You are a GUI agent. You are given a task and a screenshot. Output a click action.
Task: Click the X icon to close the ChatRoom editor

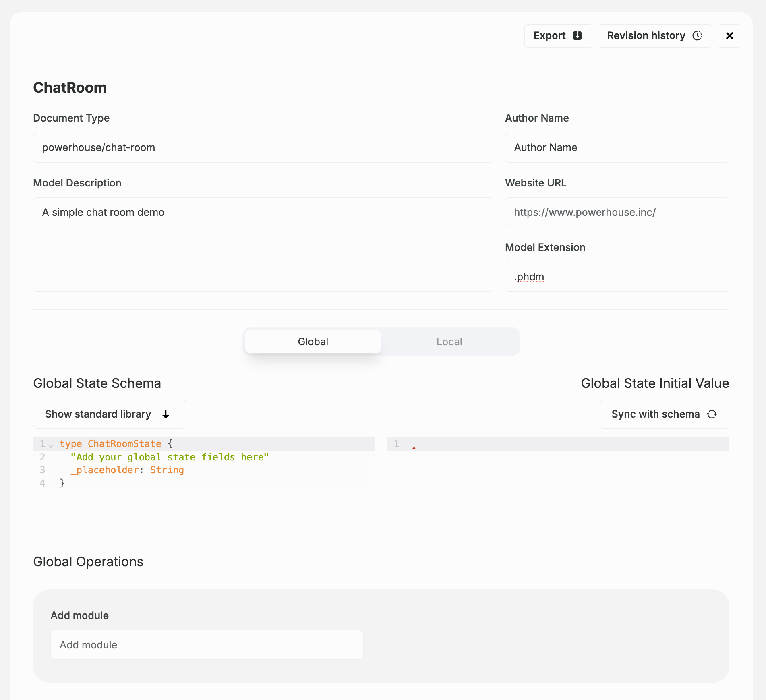pyautogui.click(x=729, y=36)
